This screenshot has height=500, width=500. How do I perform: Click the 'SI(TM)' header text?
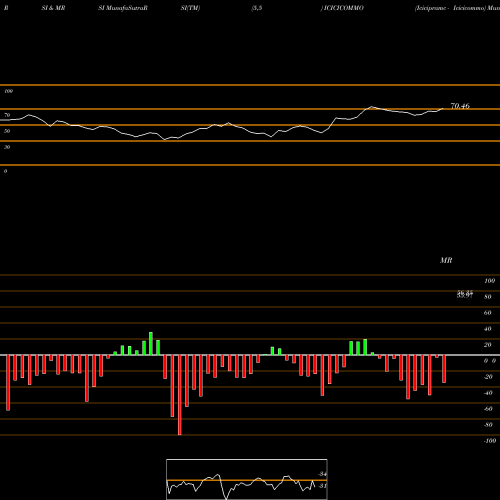pos(190,8)
